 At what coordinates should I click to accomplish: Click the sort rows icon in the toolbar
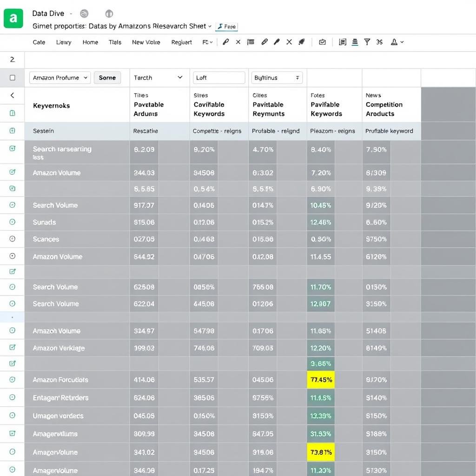click(x=354, y=42)
